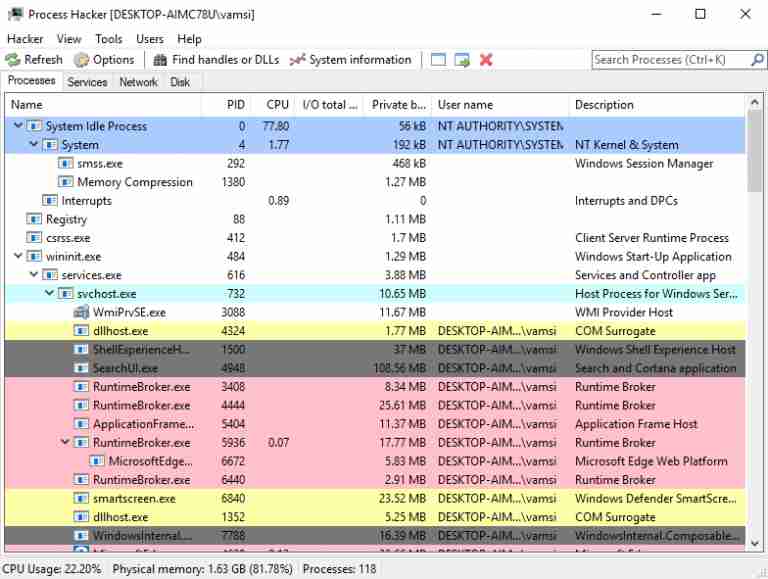Screen dimensions: 768x579
Task: Sort by Description column header
Action: [x=657, y=105]
